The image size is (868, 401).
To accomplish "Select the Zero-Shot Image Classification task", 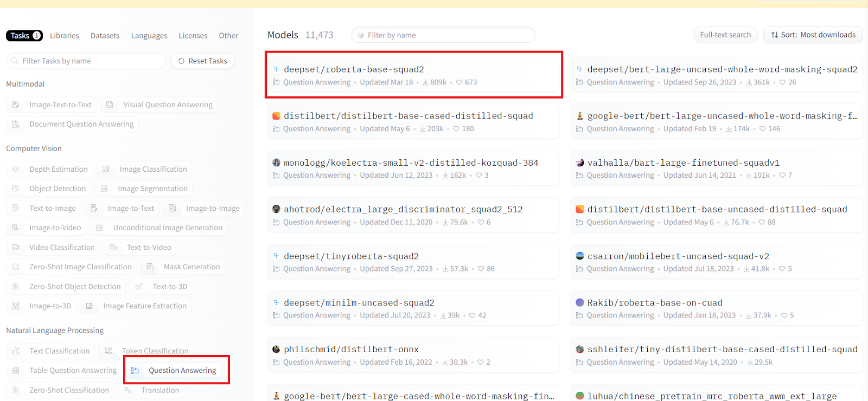I will 72,267.
